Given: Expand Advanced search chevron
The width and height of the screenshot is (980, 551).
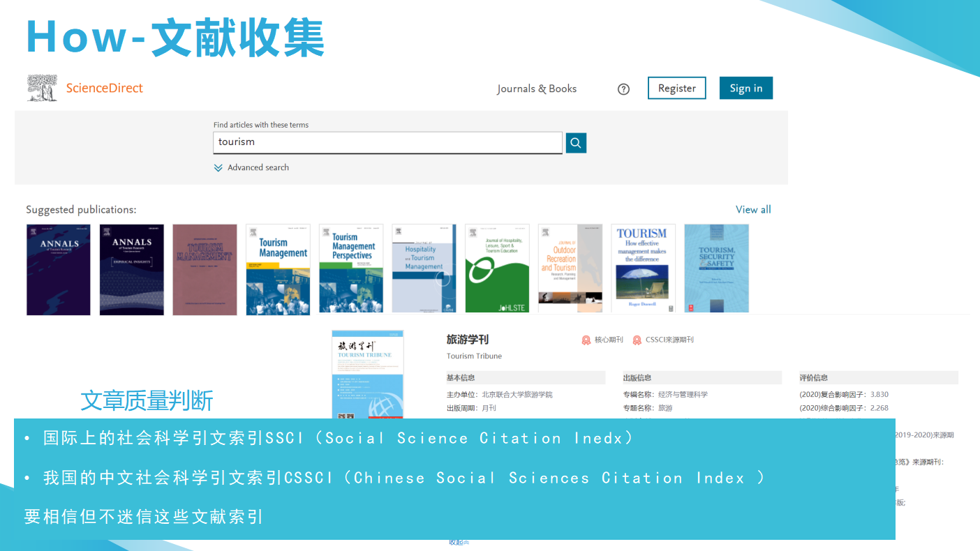Looking at the screenshot, I should point(218,167).
